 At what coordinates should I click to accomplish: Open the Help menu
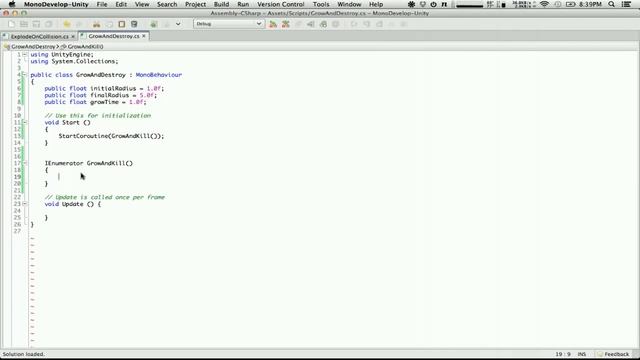click(x=376, y=4)
